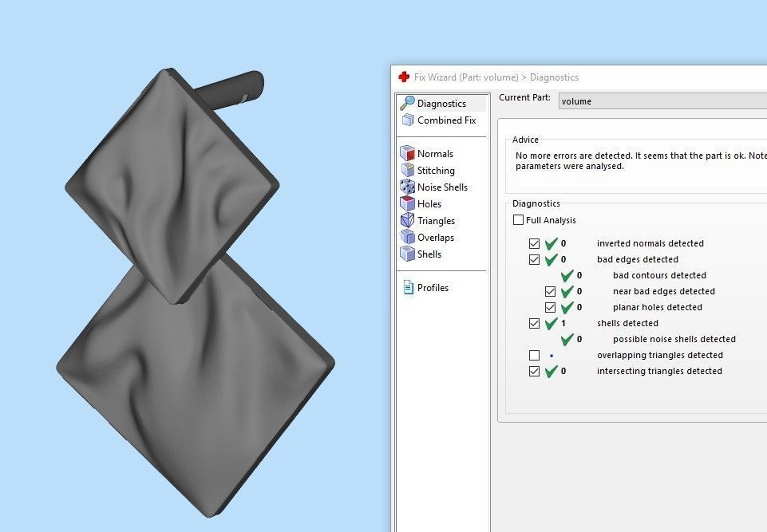Enable the Full Analysis checkbox
Screen dimensions: 767x532
[518, 220]
